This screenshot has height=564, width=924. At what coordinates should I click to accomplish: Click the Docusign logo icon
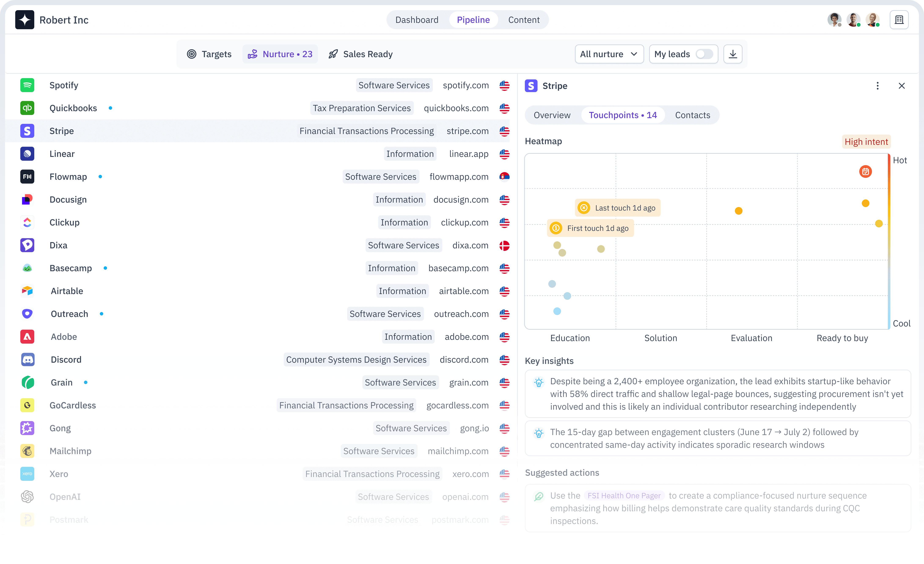tap(27, 200)
